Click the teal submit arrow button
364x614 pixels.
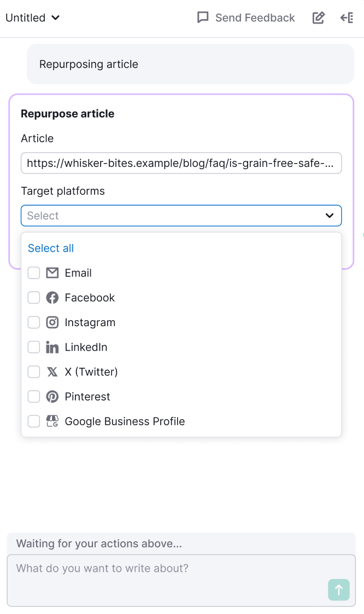coord(338,590)
